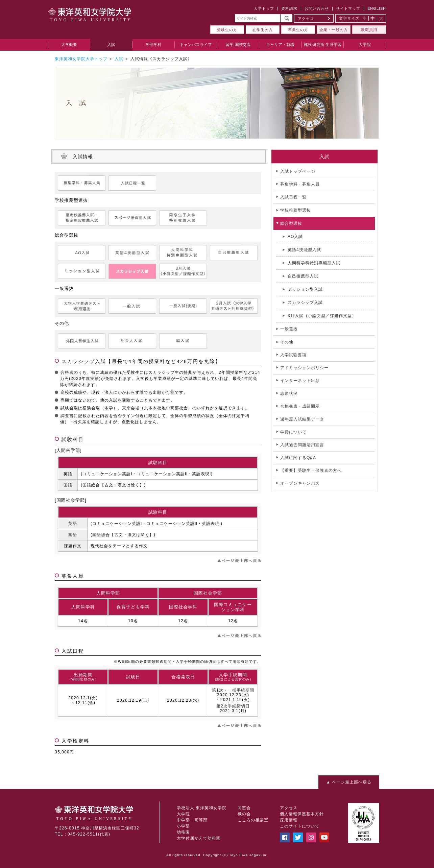Image resolution: width=434 pixels, height=868 pixels.
Task: Expand 一般選抜 in the sidebar
Action: (x=324, y=329)
